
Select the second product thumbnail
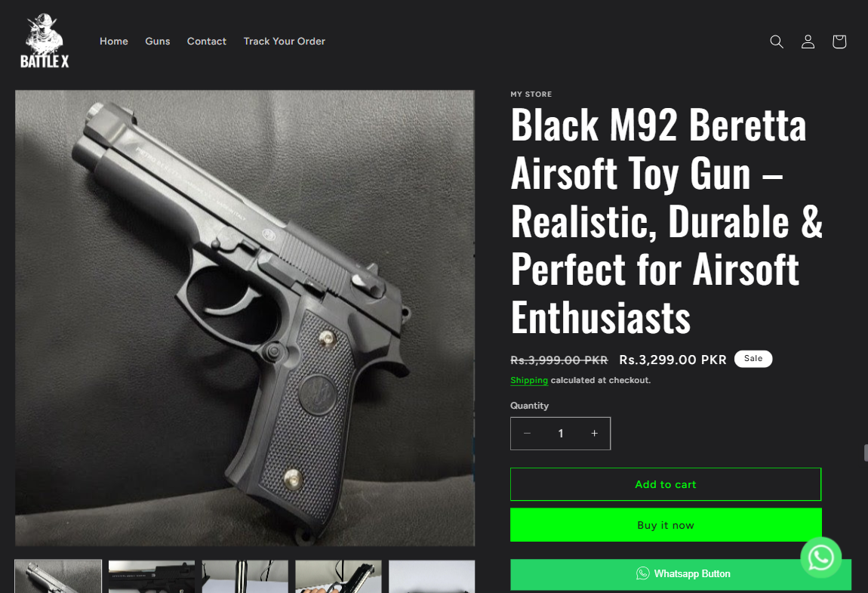(x=152, y=576)
